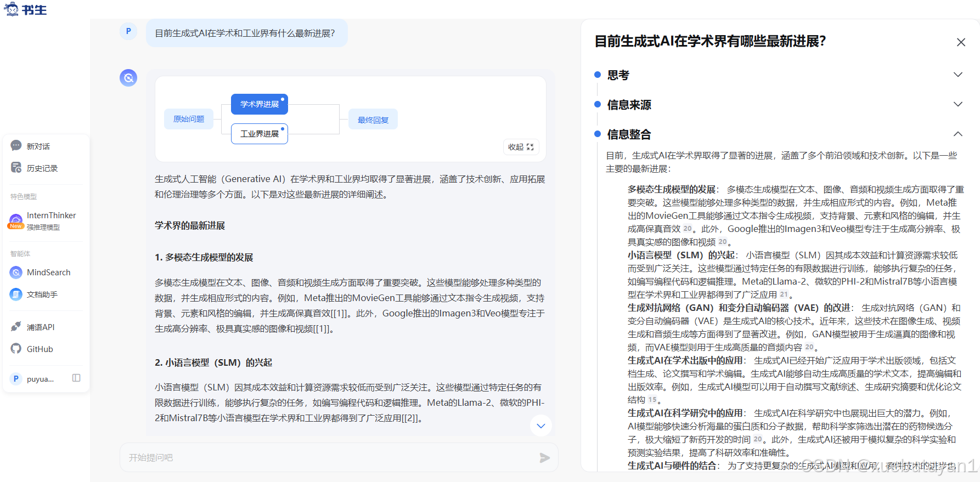
Task: Click the new chat bubble icon
Action: pyautogui.click(x=16, y=146)
